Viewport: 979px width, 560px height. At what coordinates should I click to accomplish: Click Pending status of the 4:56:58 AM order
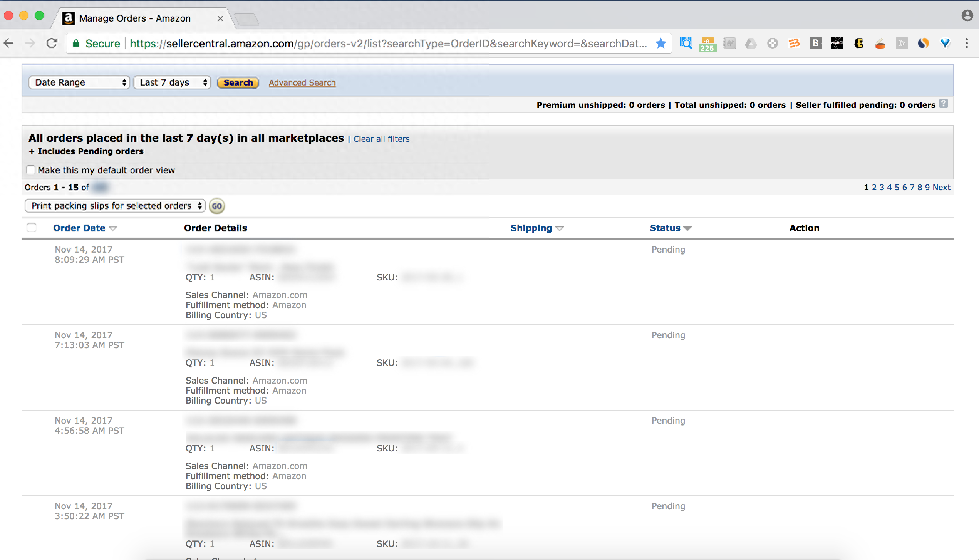(668, 421)
